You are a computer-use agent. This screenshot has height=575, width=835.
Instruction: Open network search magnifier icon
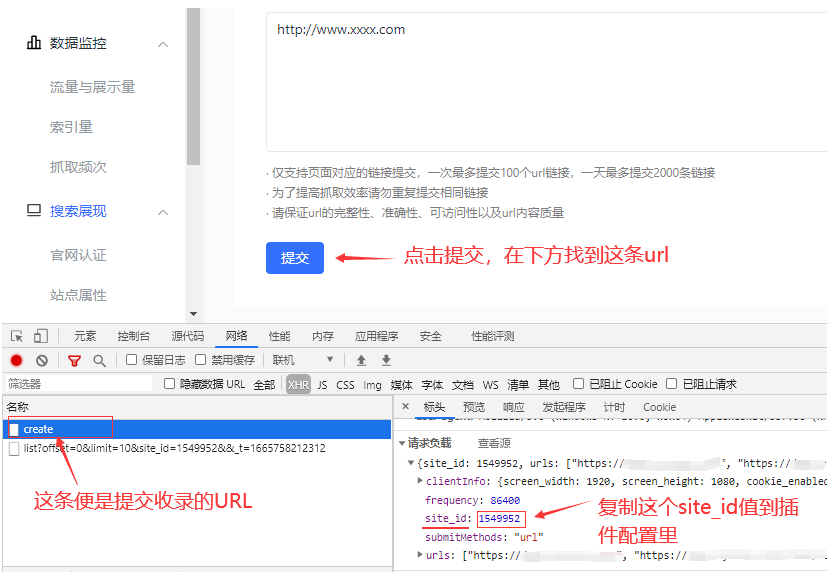tap(99, 361)
